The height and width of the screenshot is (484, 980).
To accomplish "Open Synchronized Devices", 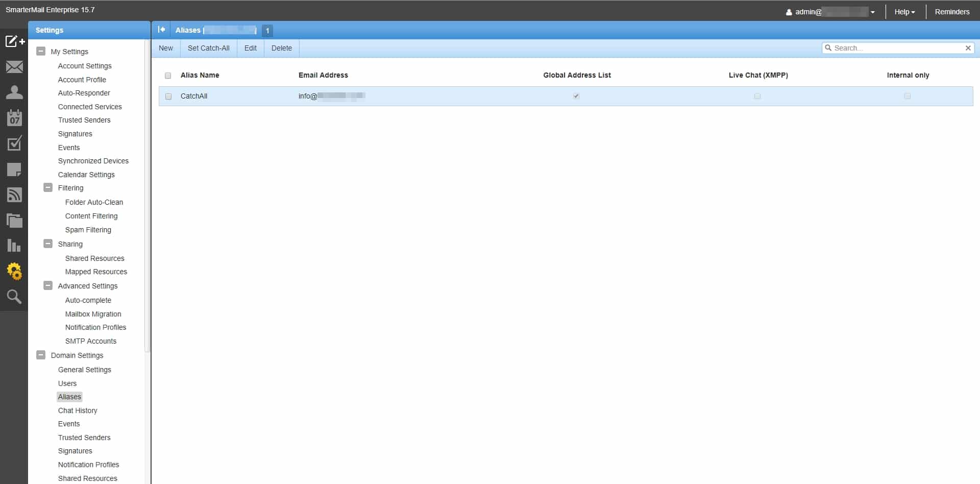I will pyautogui.click(x=93, y=161).
